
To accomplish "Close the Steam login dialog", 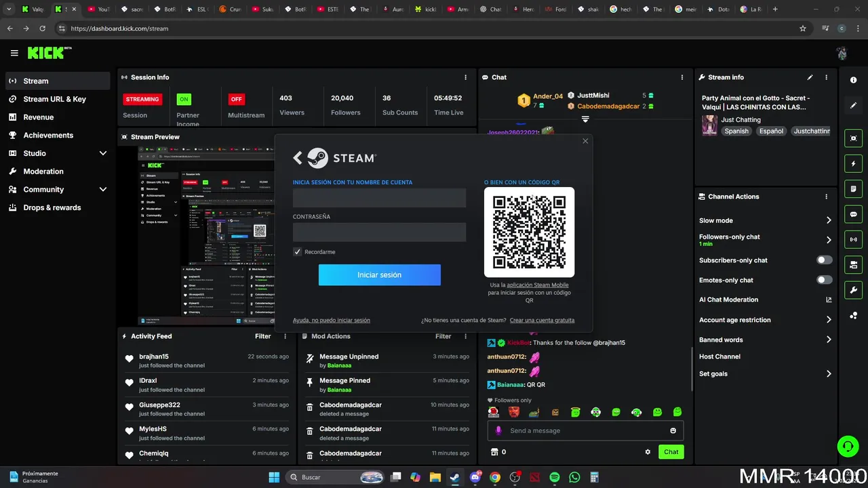I will coord(585,141).
